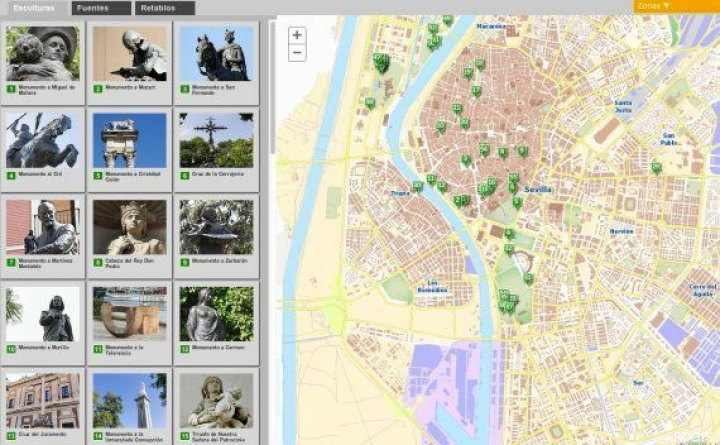Click the Cruz de la Cerrajería thumbnail

(216, 140)
